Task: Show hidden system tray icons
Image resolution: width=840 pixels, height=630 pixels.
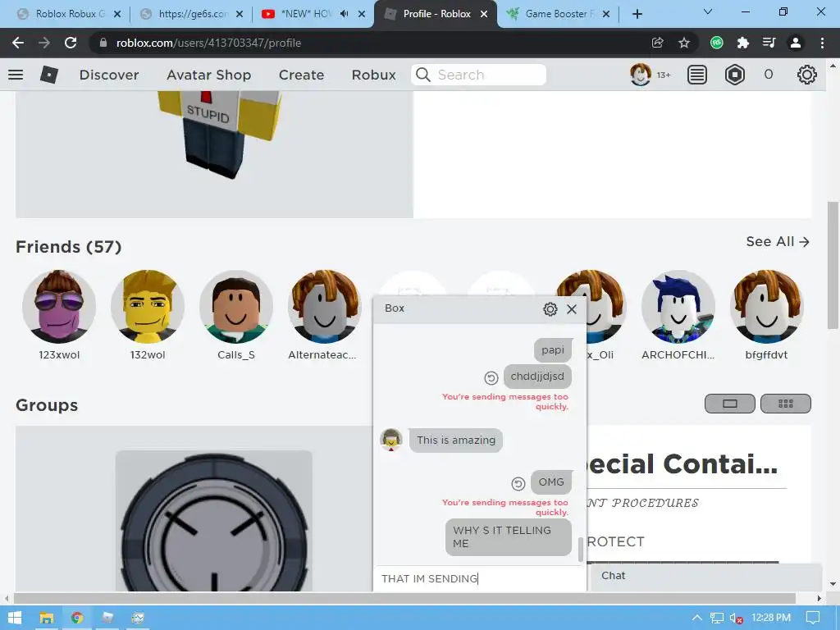Action: 697,618
